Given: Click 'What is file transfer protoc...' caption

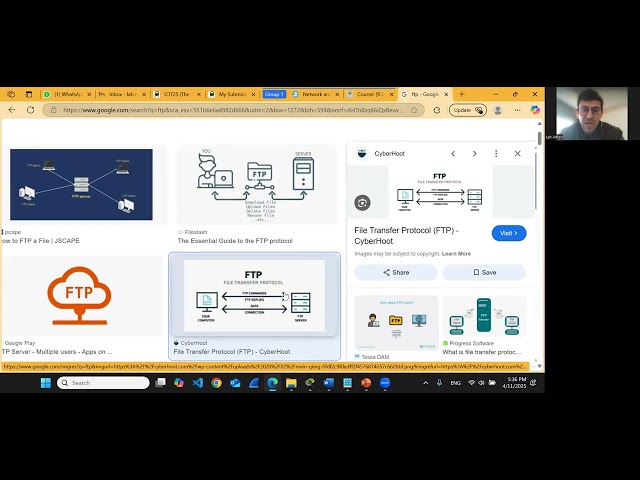Looking at the screenshot, I should [x=482, y=352].
